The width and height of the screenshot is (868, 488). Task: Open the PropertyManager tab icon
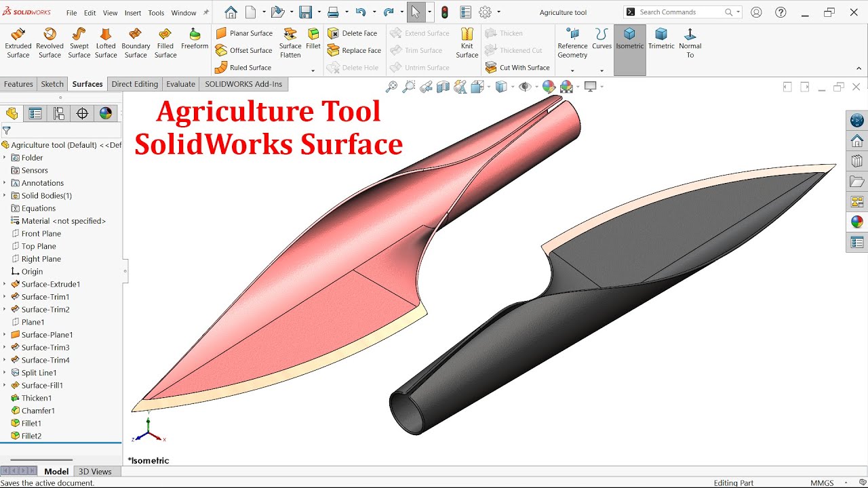35,114
